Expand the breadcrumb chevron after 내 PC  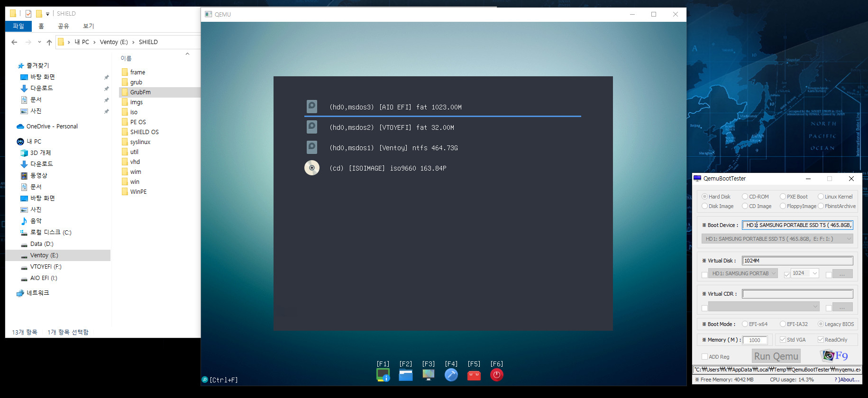pyautogui.click(x=94, y=42)
